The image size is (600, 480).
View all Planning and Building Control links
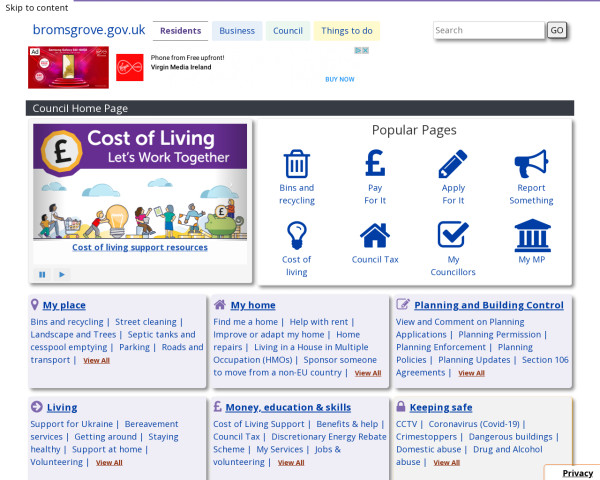coord(471,373)
